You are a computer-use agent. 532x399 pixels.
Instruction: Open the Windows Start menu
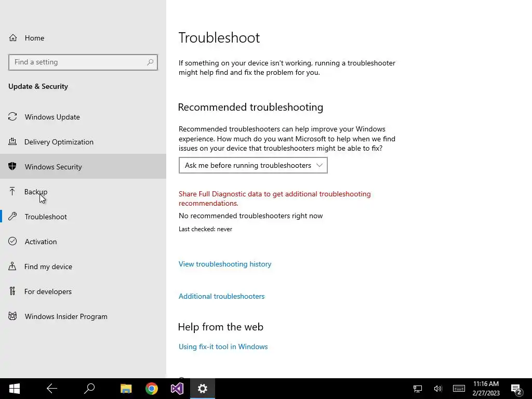click(x=14, y=389)
